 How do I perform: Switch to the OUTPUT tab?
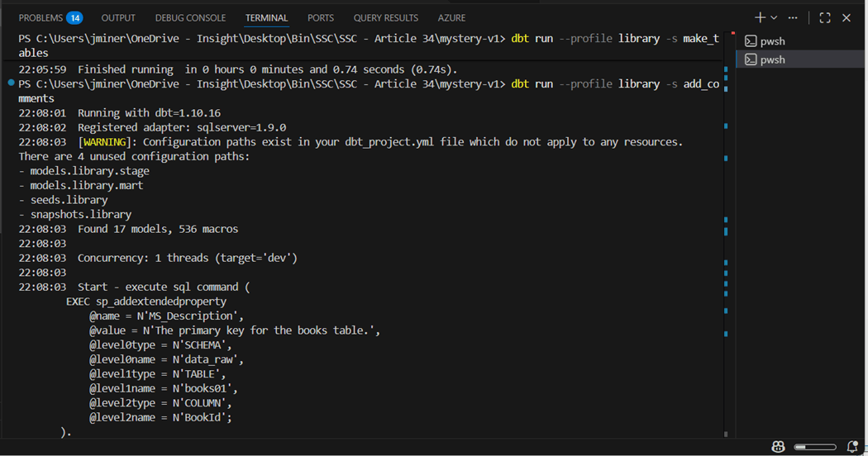pyautogui.click(x=118, y=17)
